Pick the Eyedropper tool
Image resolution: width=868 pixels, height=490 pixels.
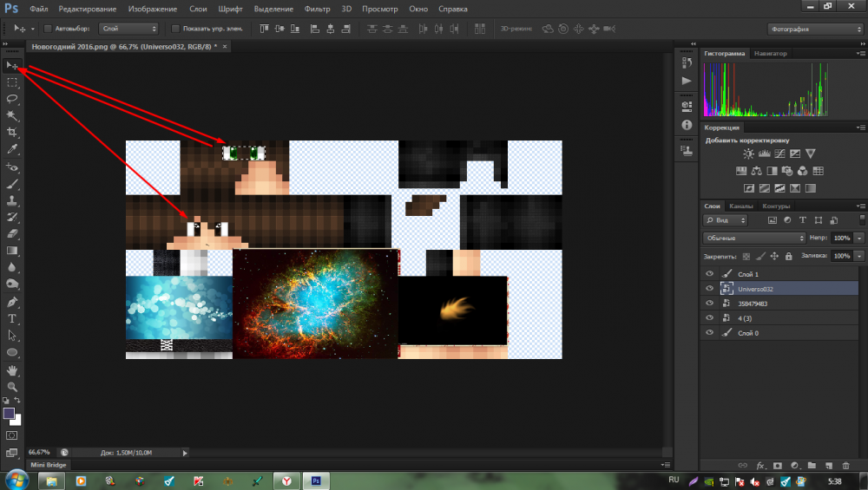click(12, 149)
